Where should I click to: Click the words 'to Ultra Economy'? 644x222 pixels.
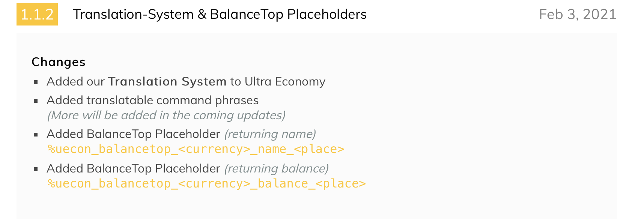278,81
